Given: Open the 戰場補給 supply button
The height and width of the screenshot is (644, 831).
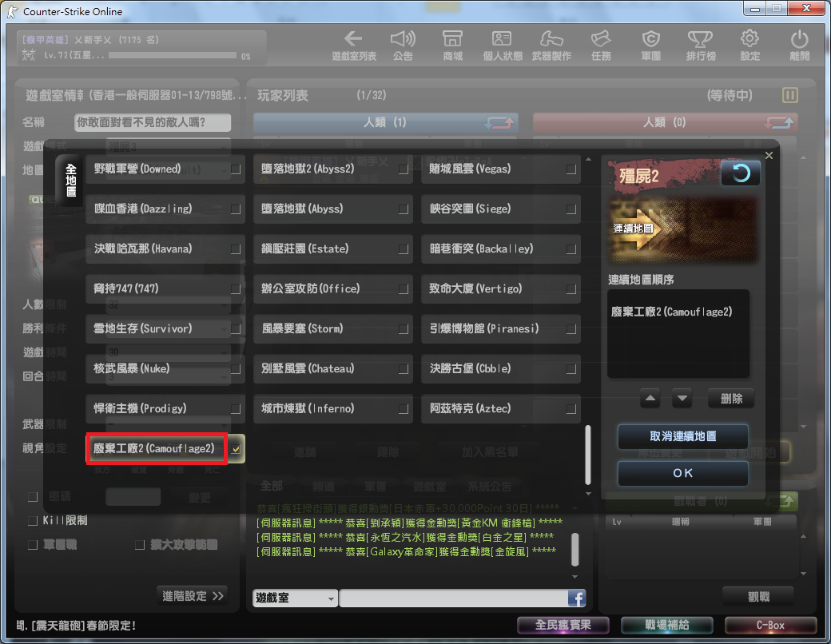Looking at the screenshot, I should click(x=666, y=626).
